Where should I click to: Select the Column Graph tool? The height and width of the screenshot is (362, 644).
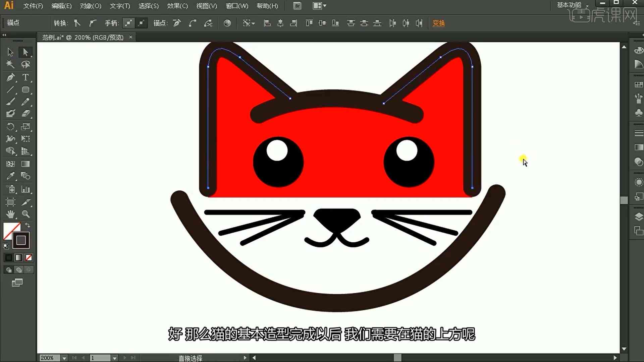[x=25, y=189]
